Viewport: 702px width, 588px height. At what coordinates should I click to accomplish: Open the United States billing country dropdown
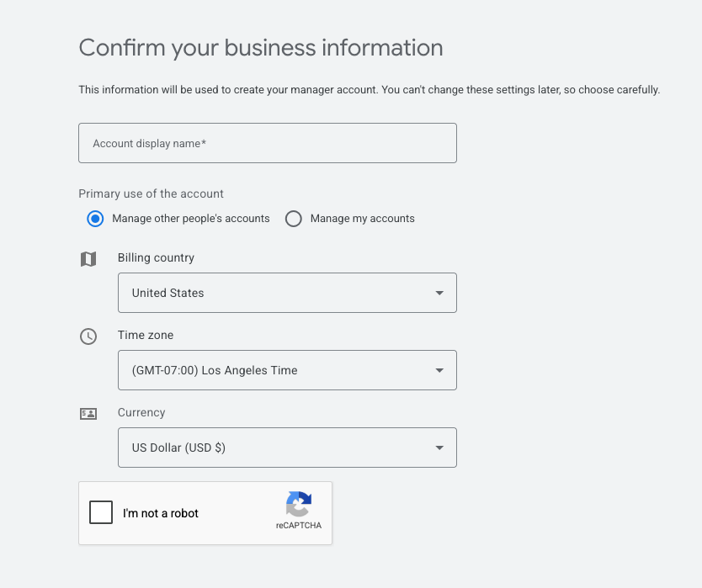(x=287, y=293)
